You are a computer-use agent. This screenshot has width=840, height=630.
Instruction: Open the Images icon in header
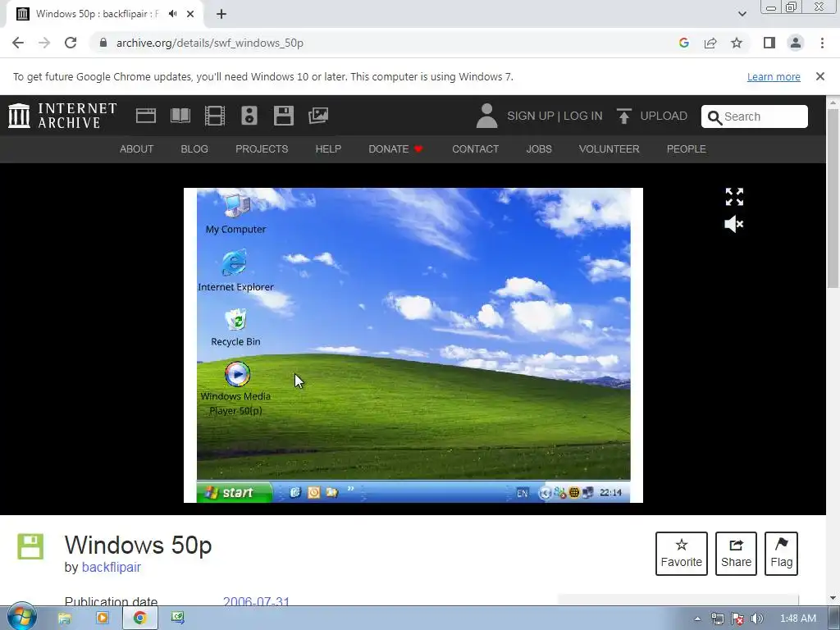[318, 116]
